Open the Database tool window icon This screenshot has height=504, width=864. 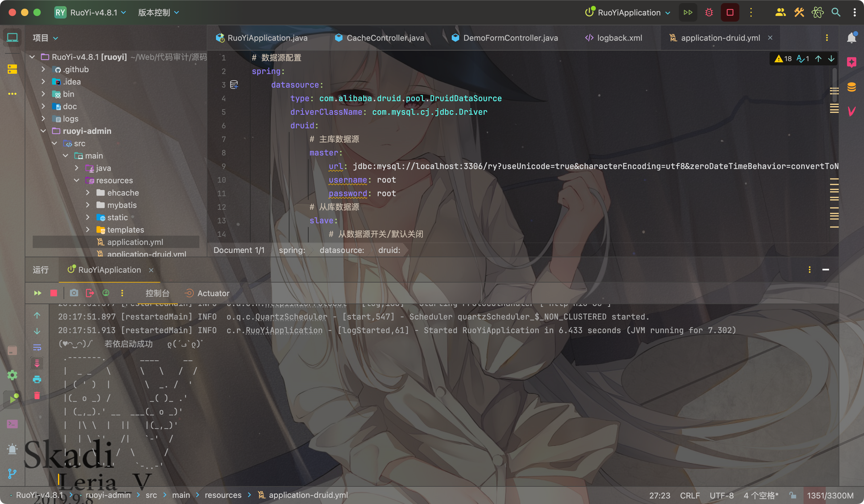[x=851, y=87]
